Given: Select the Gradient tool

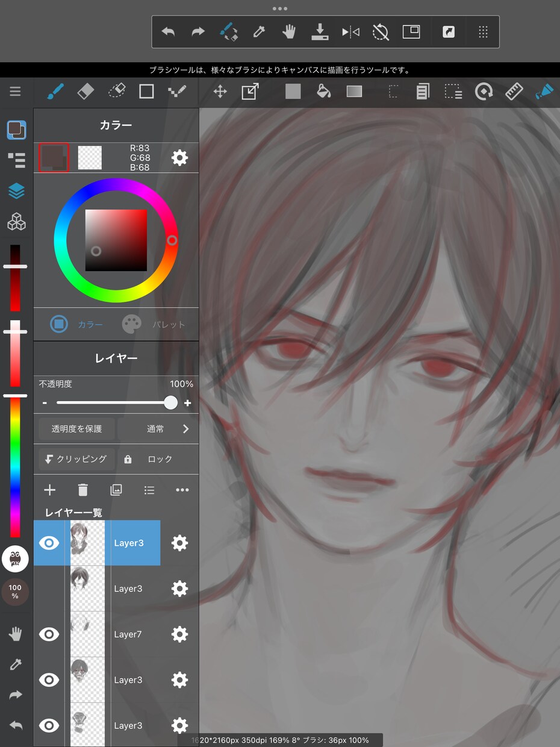Looking at the screenshot, I should coord(355,92).
